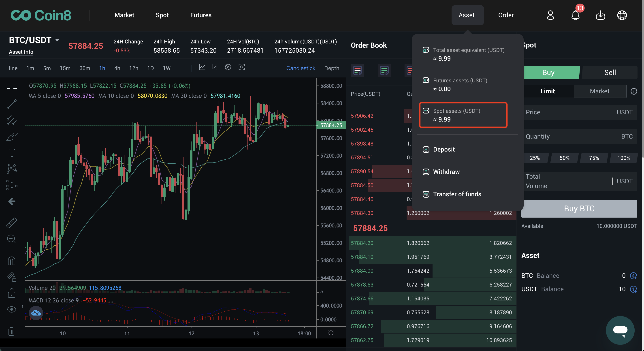Set order amount to 50%
The image size is (644, 351).
[564, 158]
